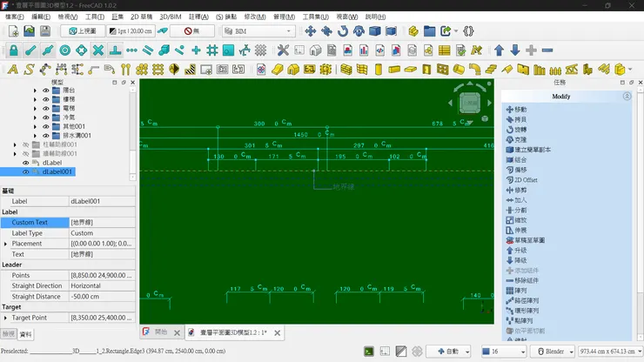The width and height of the screenshot is (644, 362).
Task: Select the dLabel001 tree item
Action: 57,171
